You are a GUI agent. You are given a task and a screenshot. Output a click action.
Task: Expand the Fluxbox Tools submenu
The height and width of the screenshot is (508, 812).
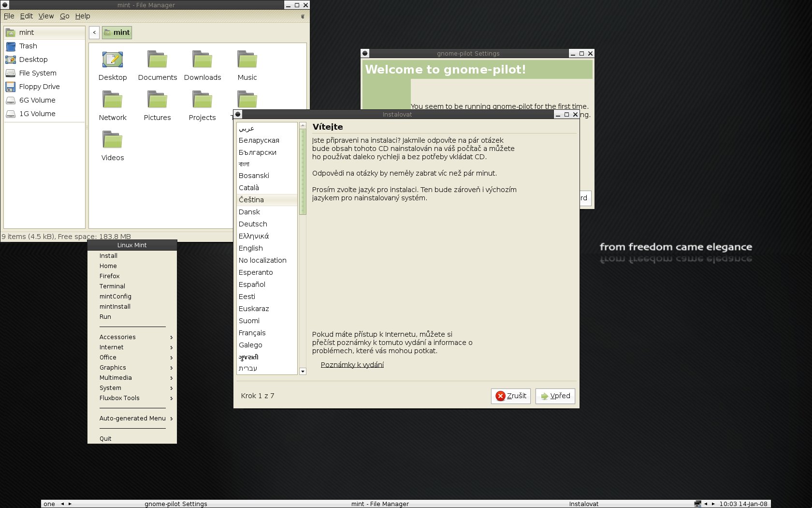point(132,398)
